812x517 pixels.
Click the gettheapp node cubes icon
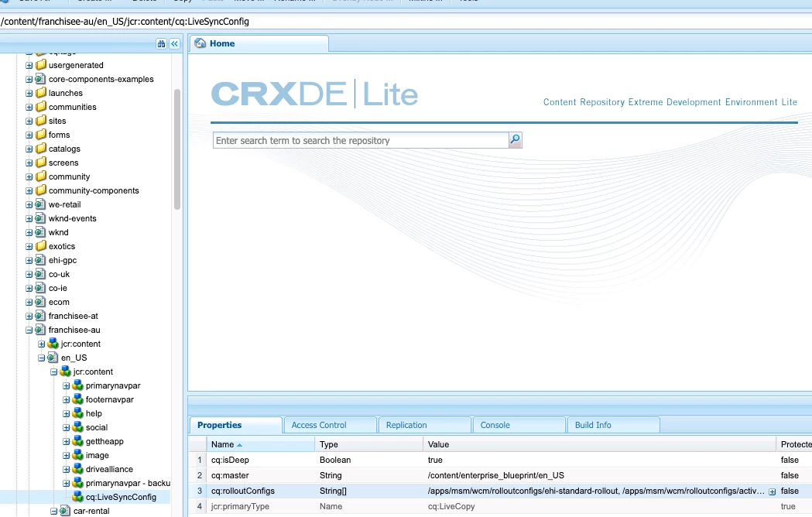point(77,441)
